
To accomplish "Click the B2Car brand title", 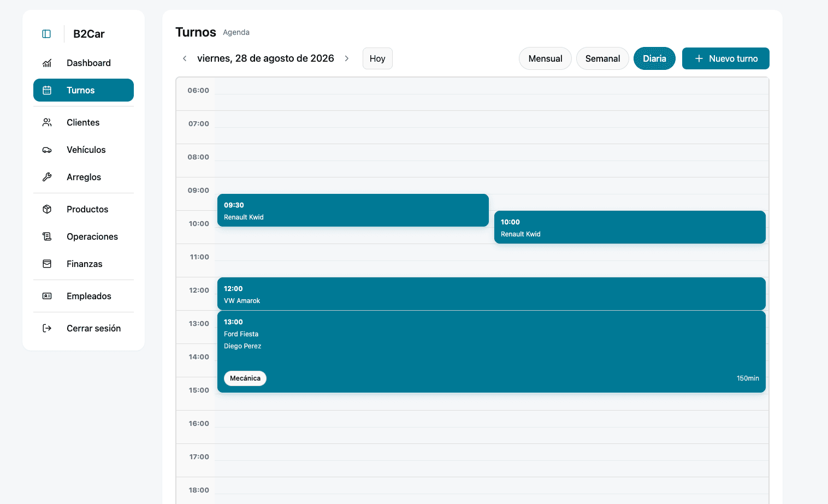I will (x=89, y=34).
